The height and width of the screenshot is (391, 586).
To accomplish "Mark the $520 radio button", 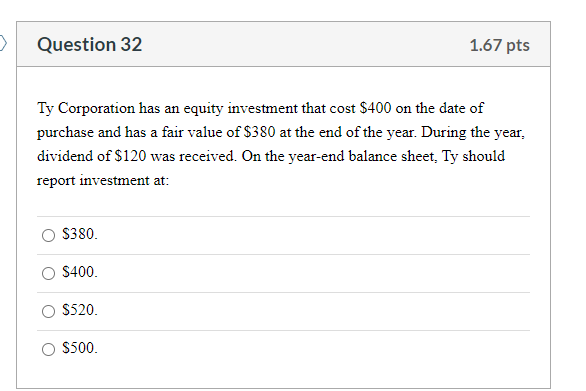I will [x=48, y=311].
